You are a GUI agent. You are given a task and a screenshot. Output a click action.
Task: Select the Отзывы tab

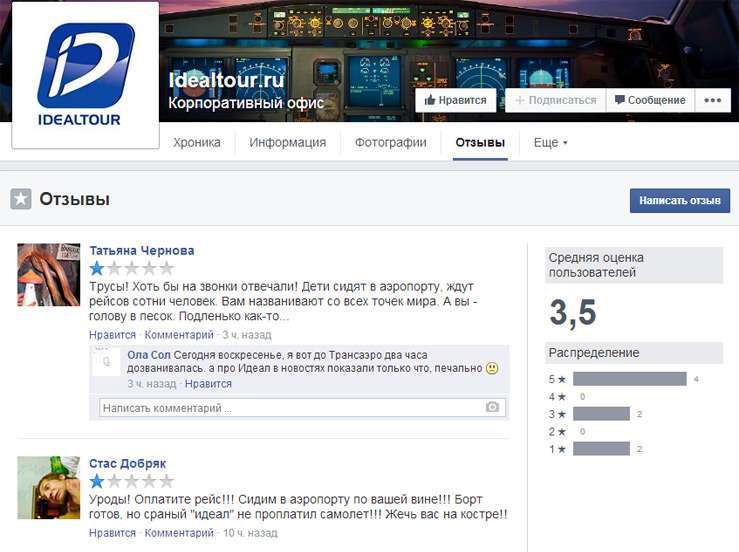click(480, 142)
